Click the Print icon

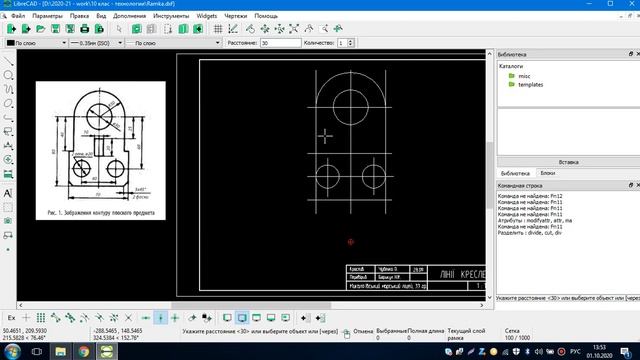(x=84, y=29)
